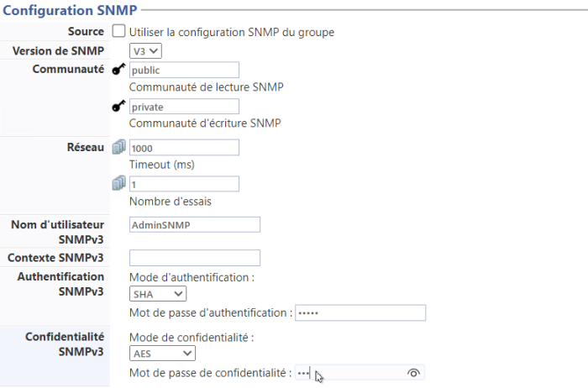Enable the group SNMP configuration checkbox
The image size is (588, 388).
tap(119, 32)
